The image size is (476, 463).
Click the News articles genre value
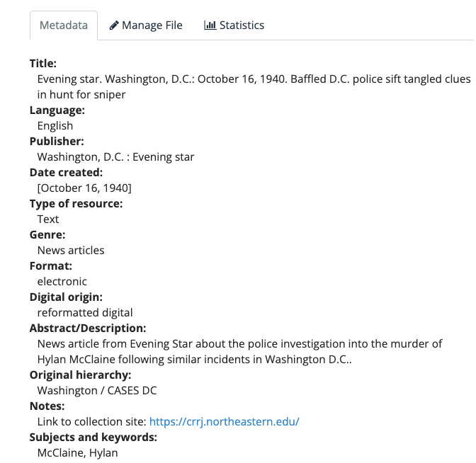pos(71,250)
